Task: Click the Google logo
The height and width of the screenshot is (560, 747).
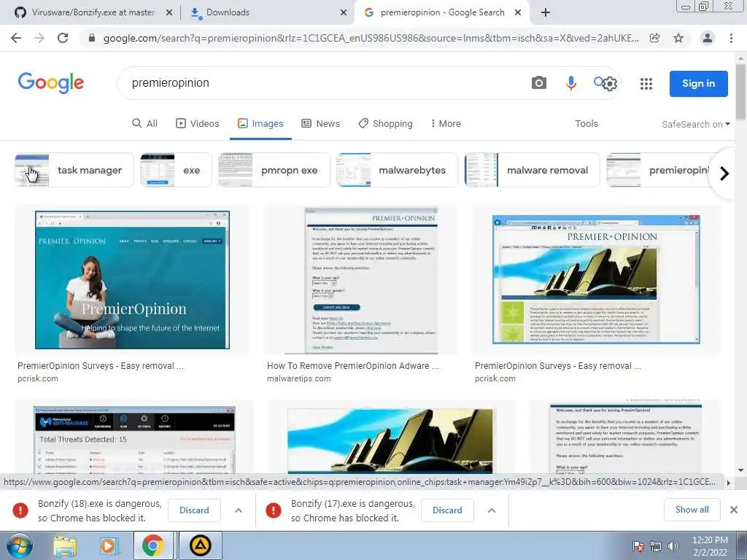Action: (x=51, y=83)
